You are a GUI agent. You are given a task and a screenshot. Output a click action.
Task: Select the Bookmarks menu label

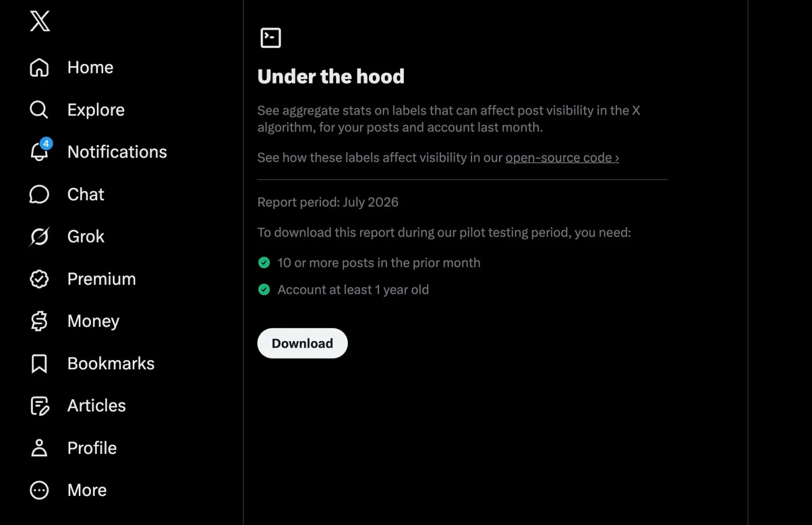tap(111, 363)
